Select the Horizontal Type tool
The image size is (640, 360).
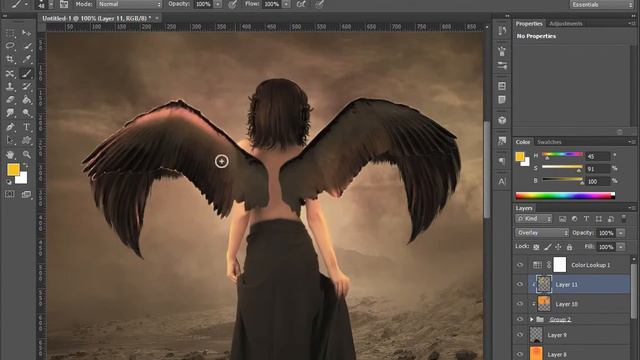(x=27, y=127)
